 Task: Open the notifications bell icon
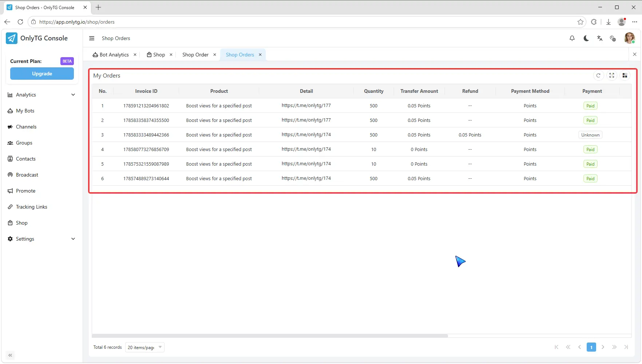point(572,38)
